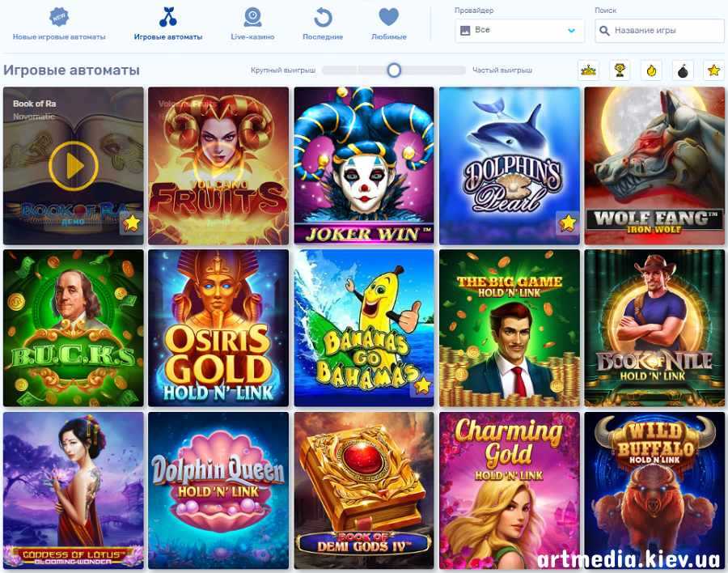Screen dimensions: 728x573
Task: Click the Book of Ra title text
Action: tap(34, 104)
